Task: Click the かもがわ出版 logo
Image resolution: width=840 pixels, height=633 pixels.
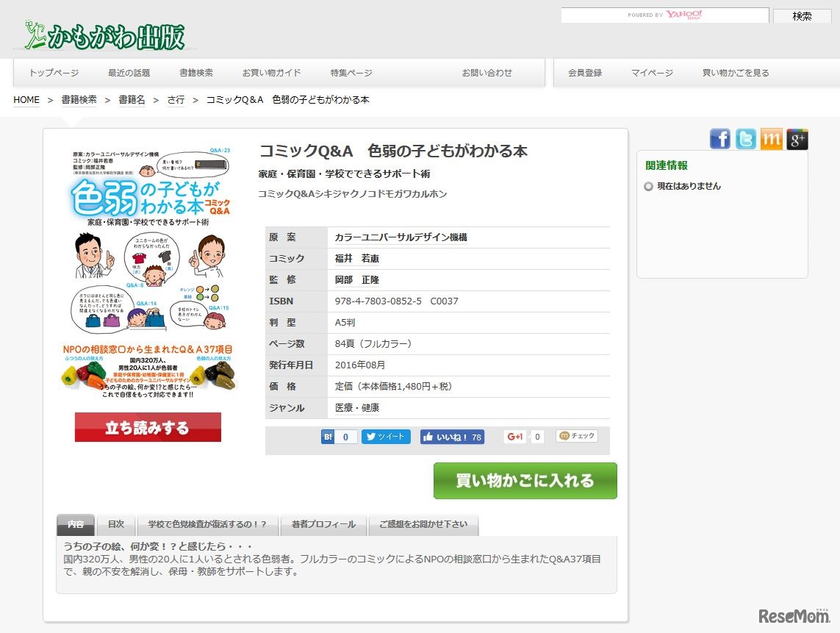Action: point(105,35)
